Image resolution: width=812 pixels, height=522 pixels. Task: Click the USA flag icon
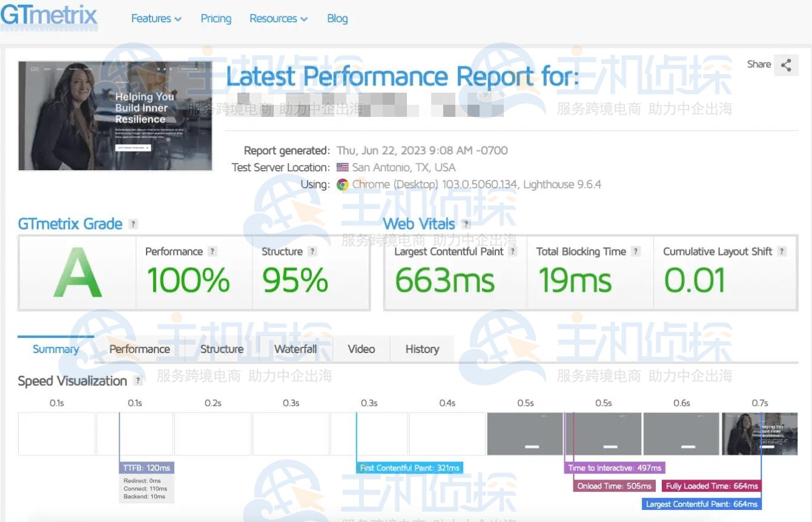pos(343,167)
